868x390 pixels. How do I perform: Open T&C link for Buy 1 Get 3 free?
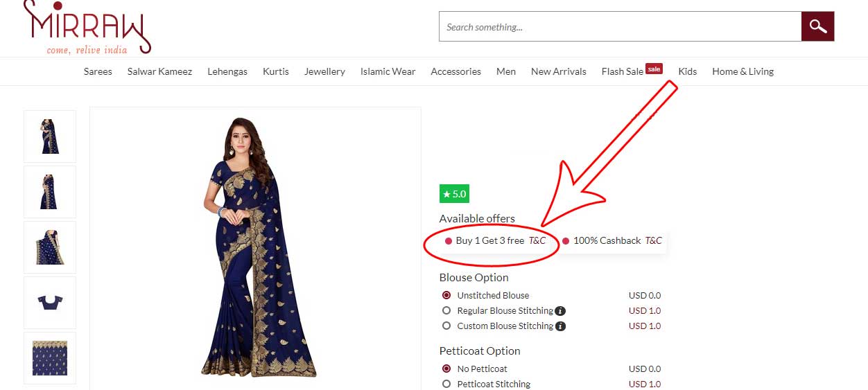(x=537, y=240)
